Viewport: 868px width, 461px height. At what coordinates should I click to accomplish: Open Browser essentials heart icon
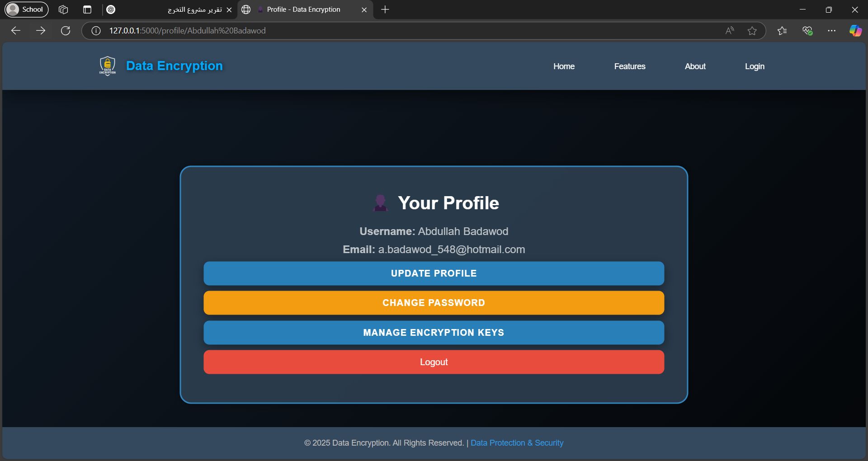[807, 31]
